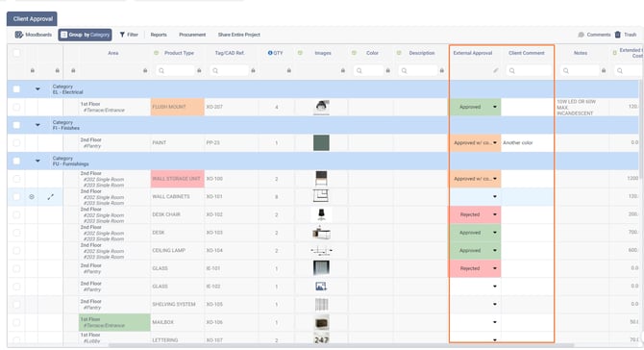Click the green icon beside Color header
This screenshot has height=350, width=644.
click(354, 53)
